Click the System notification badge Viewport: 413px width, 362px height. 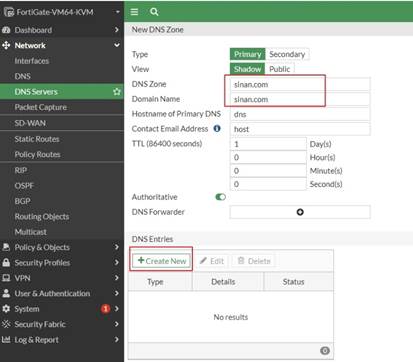click(x=106, y=309)
